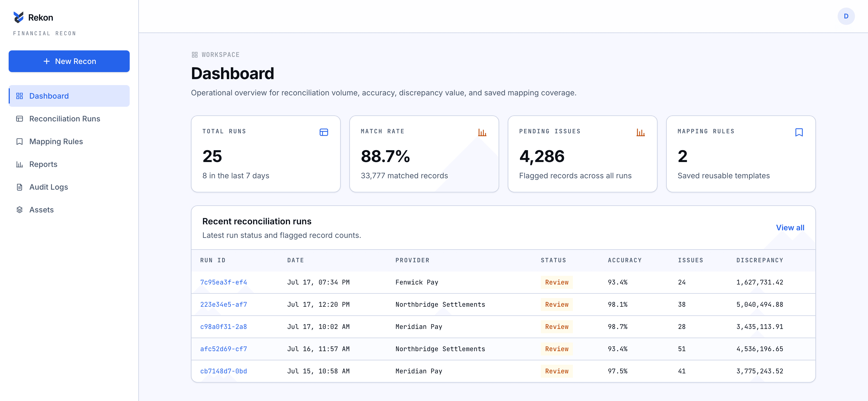Viewport: 868px width, 401px height.
Task: Click Review badge on the afc52d69-cf7 row
Action: 557,349
